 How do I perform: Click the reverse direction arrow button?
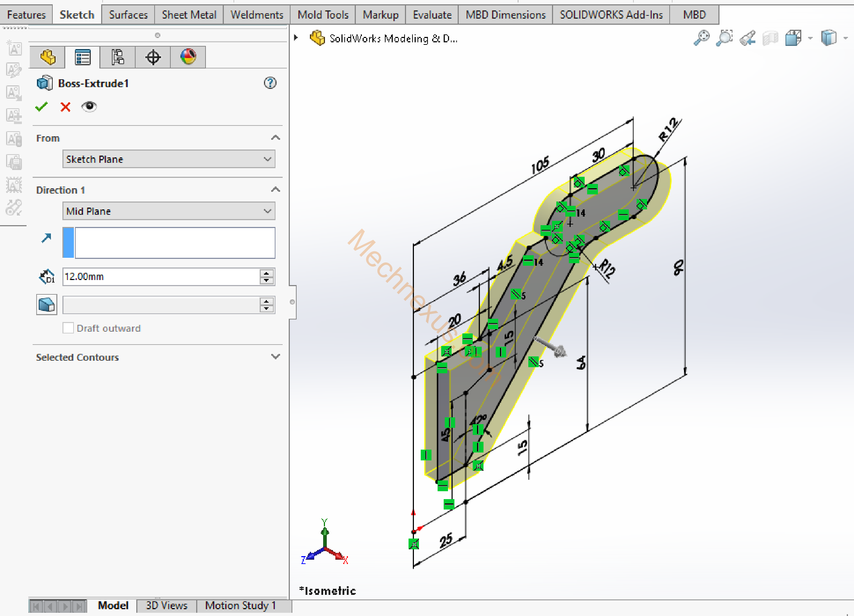(46, 238)
